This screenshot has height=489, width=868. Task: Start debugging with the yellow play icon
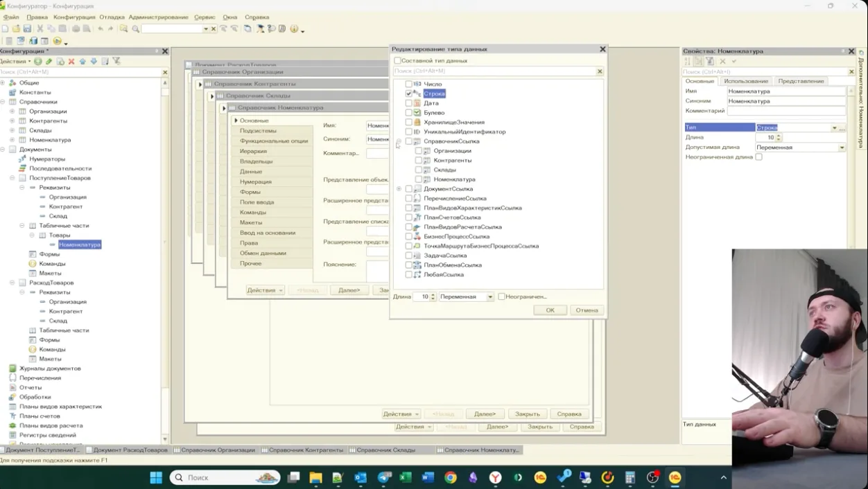point(58,41)
